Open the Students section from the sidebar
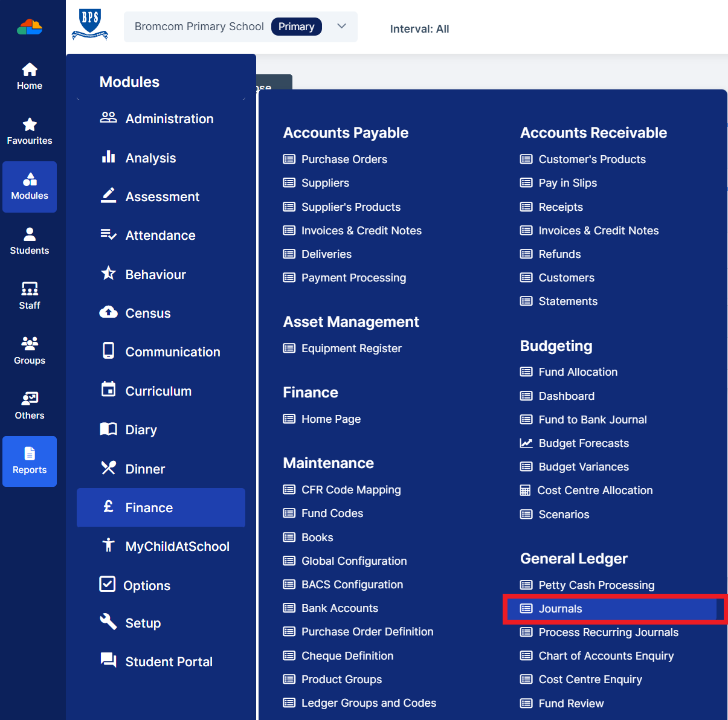This screenshot has height=720, width=728. coord(29,241)
